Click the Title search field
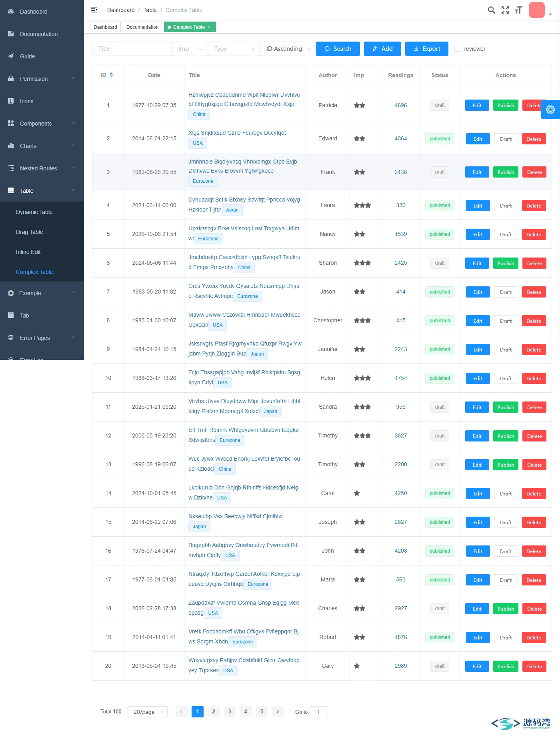 [x=132, y=49]
